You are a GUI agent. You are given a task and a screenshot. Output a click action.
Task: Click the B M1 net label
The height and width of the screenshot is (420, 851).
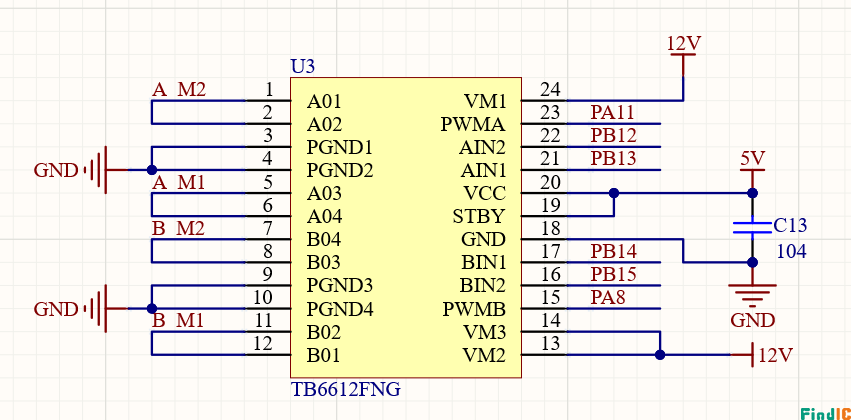[178, 321]
